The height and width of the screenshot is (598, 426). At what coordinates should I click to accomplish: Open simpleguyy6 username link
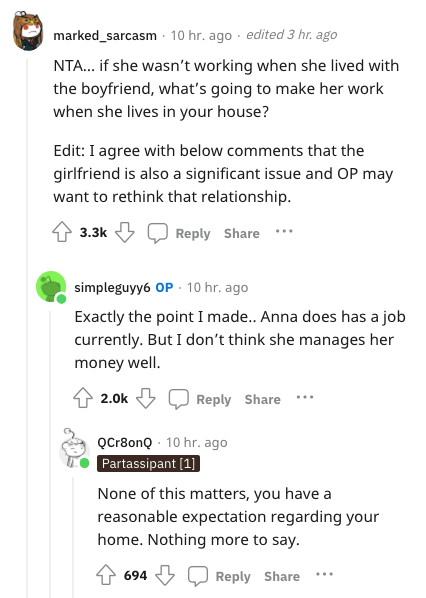[x=113, y=287]
